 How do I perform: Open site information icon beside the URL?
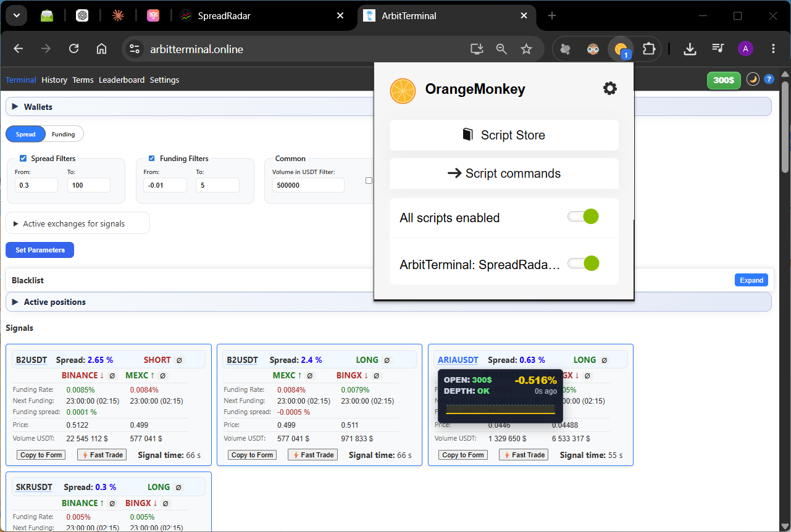pyautogui.click(x=135, y=49)
